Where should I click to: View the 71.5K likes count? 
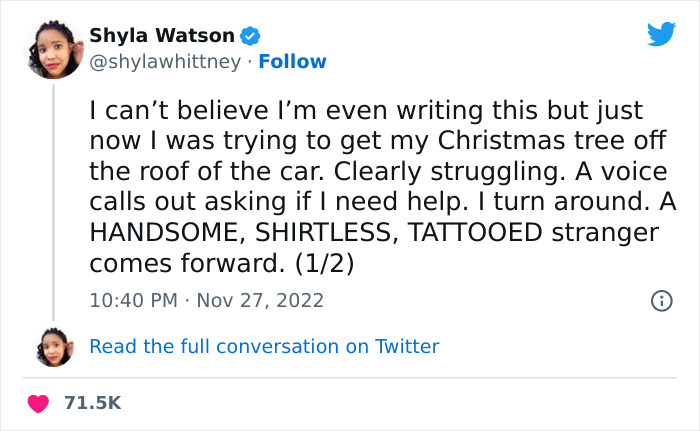tap(92, 403)
